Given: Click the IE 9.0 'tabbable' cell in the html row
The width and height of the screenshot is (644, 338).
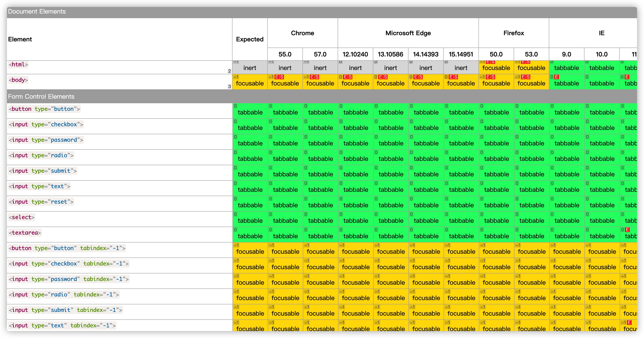Looking at the screenshot, I should [x=566, y=67].
